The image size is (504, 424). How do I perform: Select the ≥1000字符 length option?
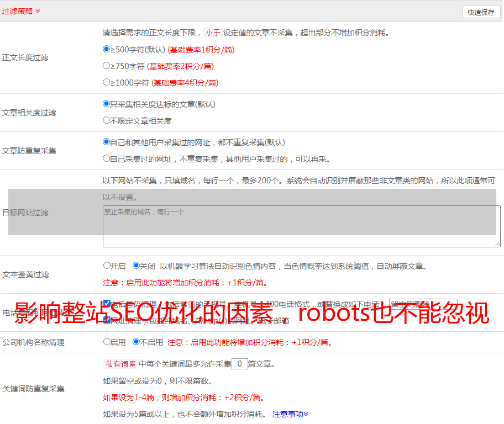tap(107, 82)
